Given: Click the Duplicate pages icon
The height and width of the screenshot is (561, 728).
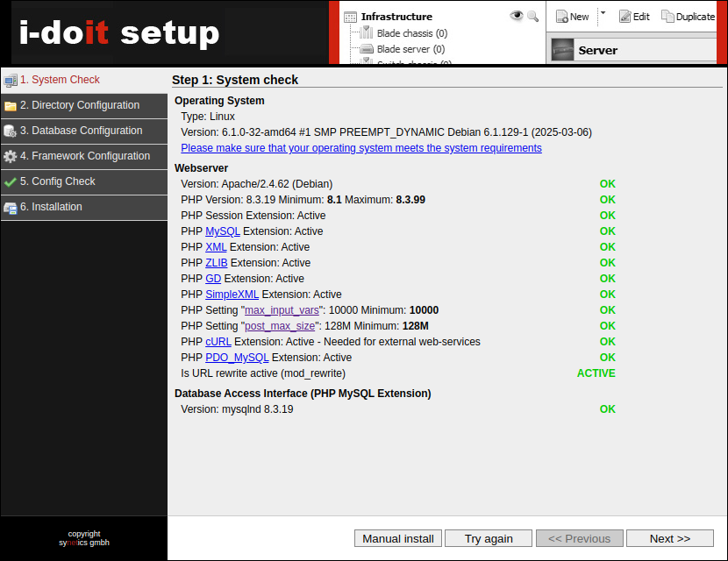Looking at the screenshot, I should click(x=667, y=17).
